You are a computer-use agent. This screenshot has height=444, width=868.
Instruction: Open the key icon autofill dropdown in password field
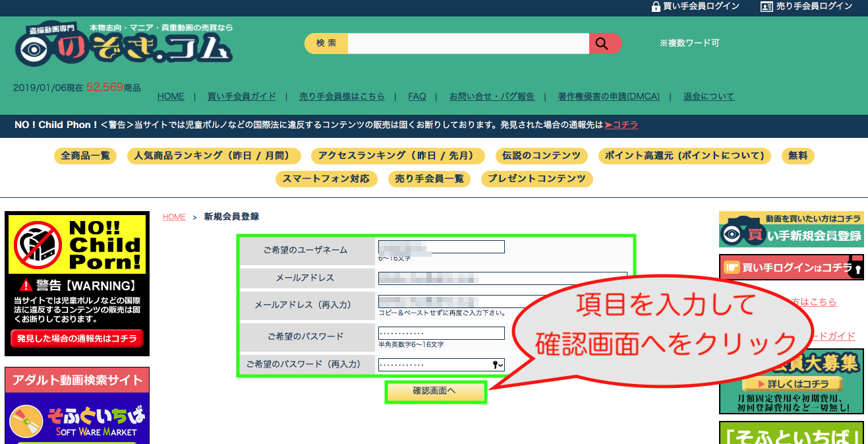point(498,365)
